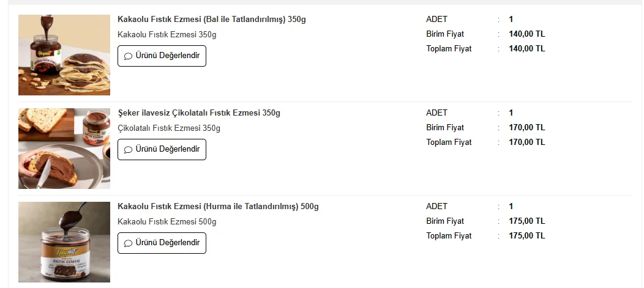The width and height of the screenshot is (644, 288).
Task: Open Kakaolu Fıstık Ezmesi (Hurma ile Tatlandırılmış) 500g title
Action: (x=218, y=207)
